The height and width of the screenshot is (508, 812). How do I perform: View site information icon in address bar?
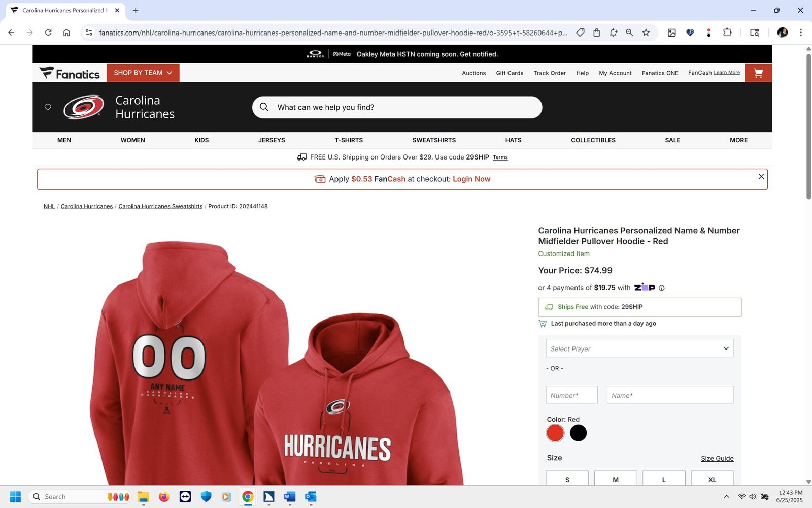pyautogui.click(x=89, y=33)
